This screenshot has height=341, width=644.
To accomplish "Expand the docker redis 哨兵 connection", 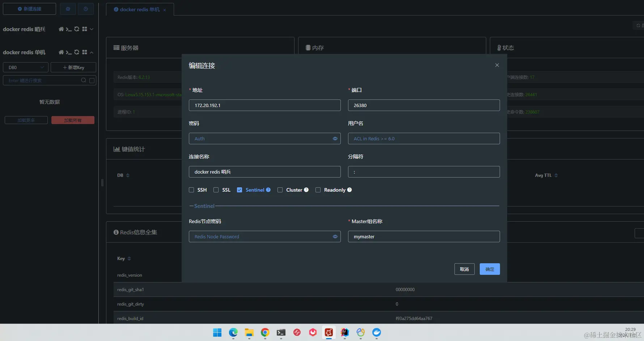I will 92,29.
